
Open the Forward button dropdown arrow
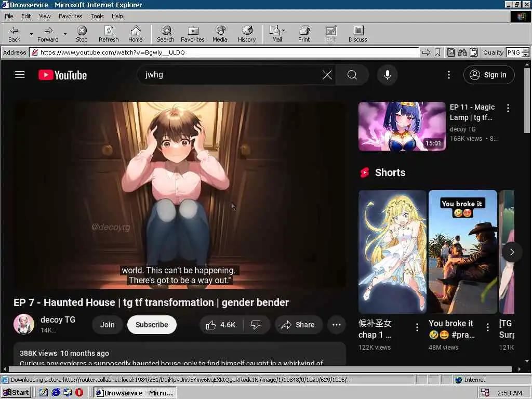point(65,34)
